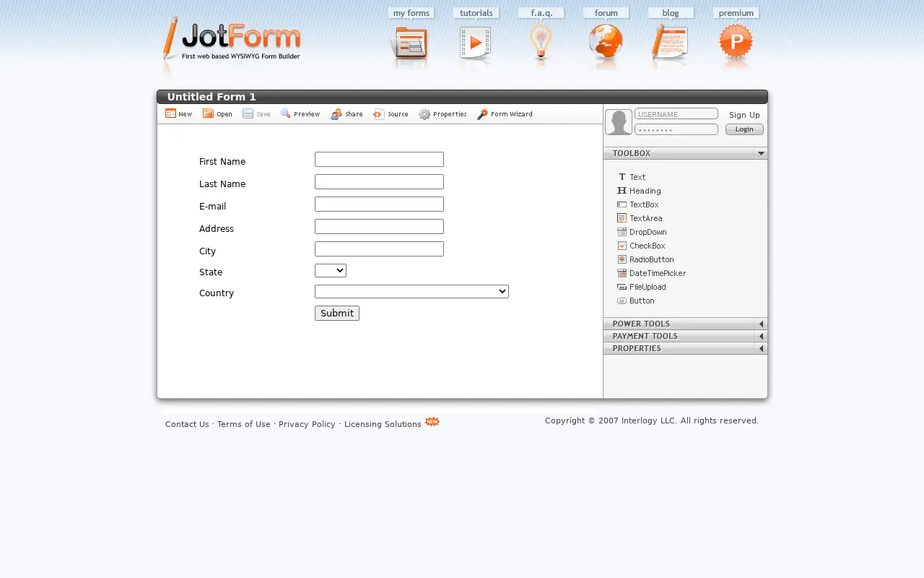Click the Sign Up link
The height and width of the screenshot is (578, 924).
[x=744, y=115]
